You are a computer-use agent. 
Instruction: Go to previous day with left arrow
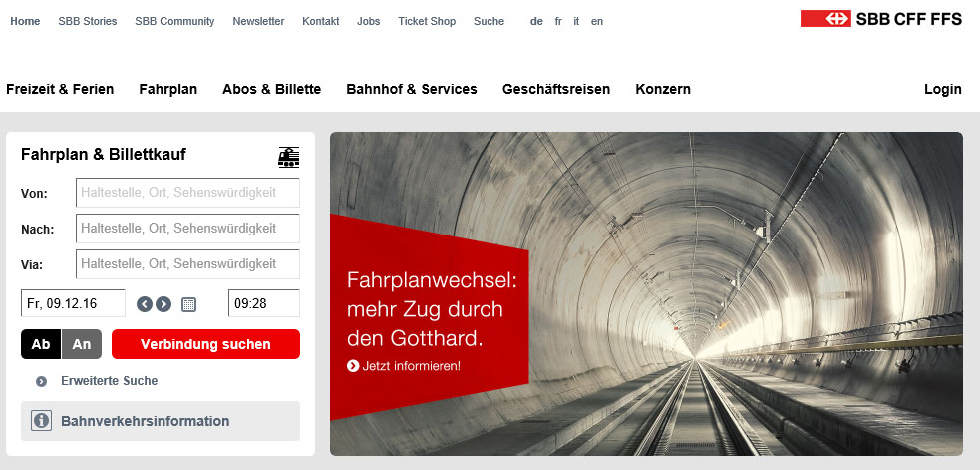(145, 304)
